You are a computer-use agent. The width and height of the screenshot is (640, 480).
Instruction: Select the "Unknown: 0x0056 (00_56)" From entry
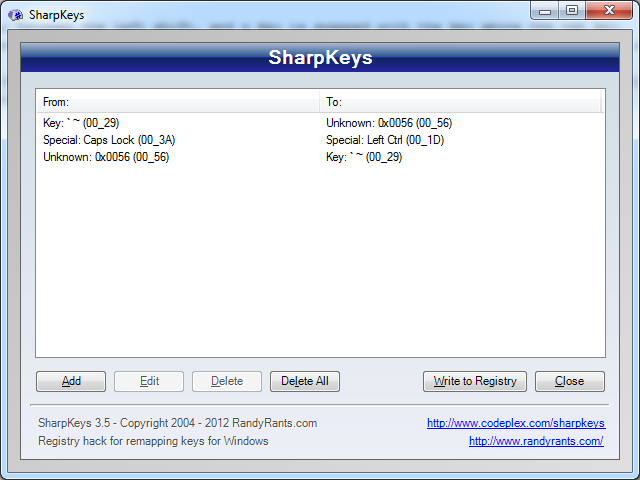point(106,157)
